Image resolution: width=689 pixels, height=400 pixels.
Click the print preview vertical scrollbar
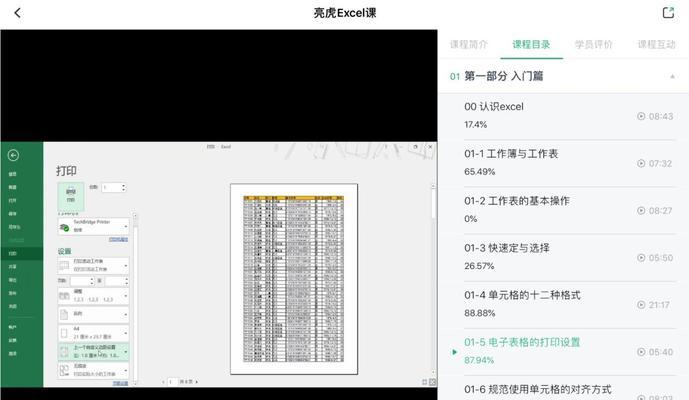click(433, 280)
